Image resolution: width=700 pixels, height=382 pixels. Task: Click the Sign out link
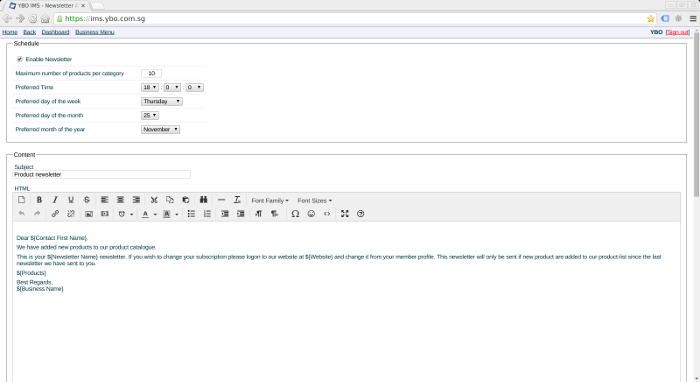click(x=678, y=32)
